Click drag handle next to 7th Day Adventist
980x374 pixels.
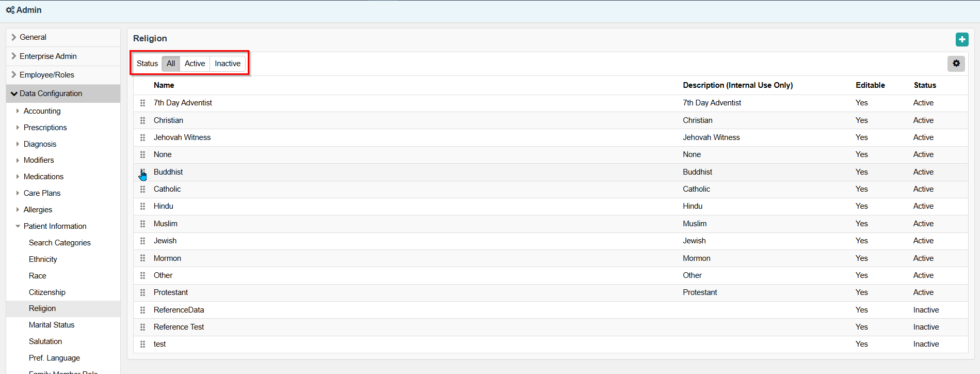(142, 103)
